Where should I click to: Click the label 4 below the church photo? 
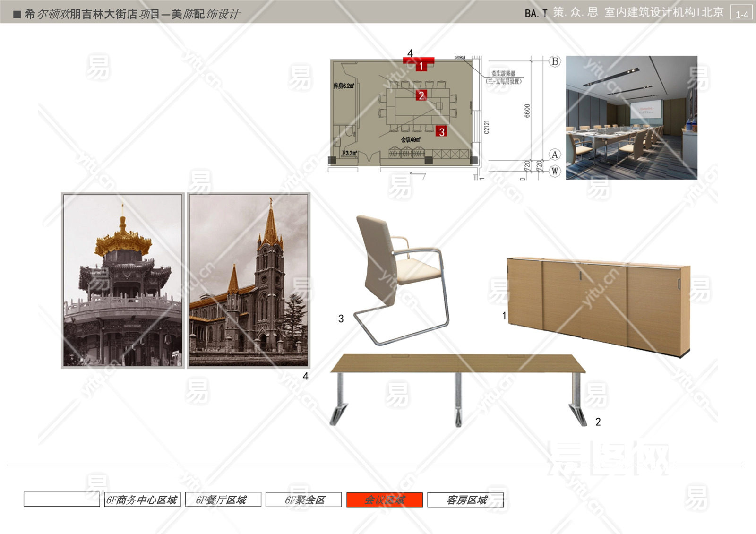[306, 376]
